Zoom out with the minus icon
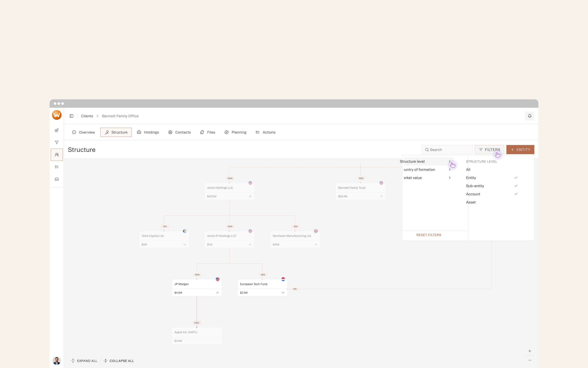 pyautogui.click(x=530, y=360)
